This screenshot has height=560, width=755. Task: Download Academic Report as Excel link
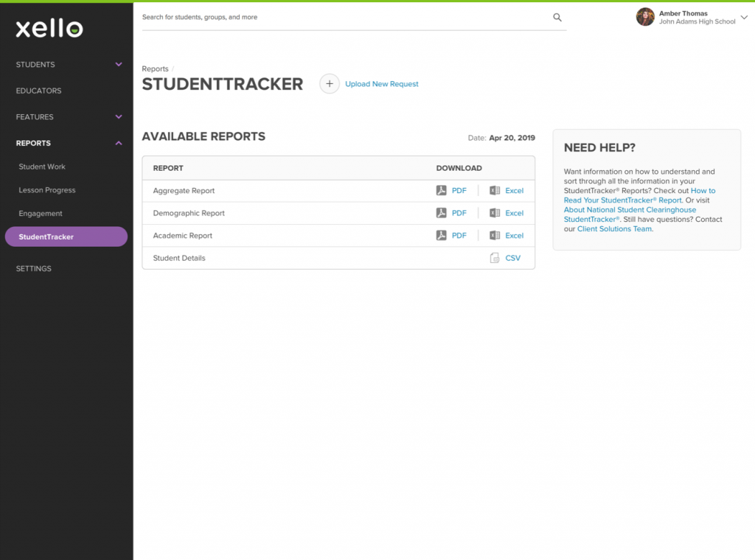click(514, 235)
